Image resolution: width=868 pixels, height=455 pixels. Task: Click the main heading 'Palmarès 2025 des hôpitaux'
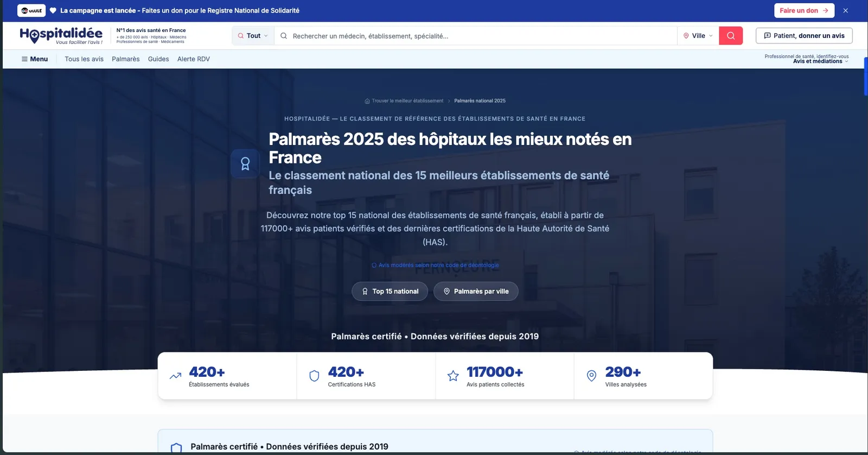pos(450,148)
